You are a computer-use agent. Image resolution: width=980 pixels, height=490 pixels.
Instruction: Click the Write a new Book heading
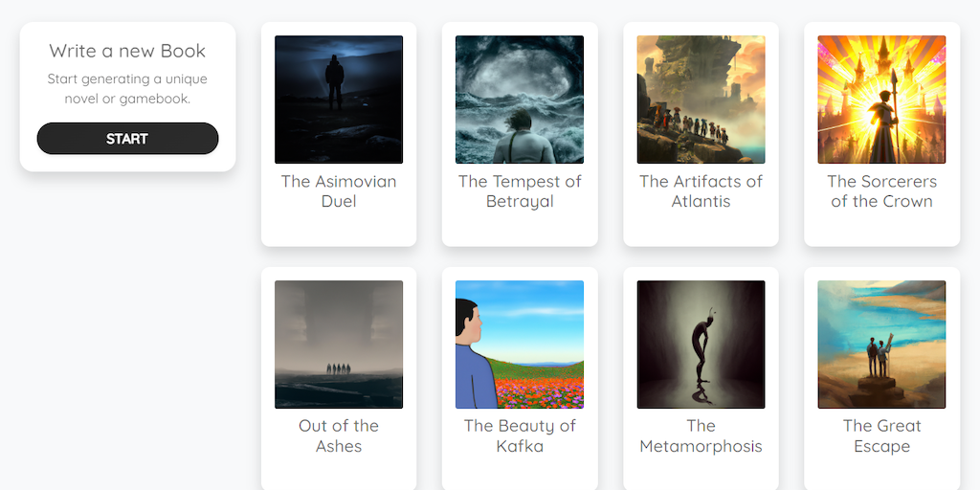[x=127, y=51]
